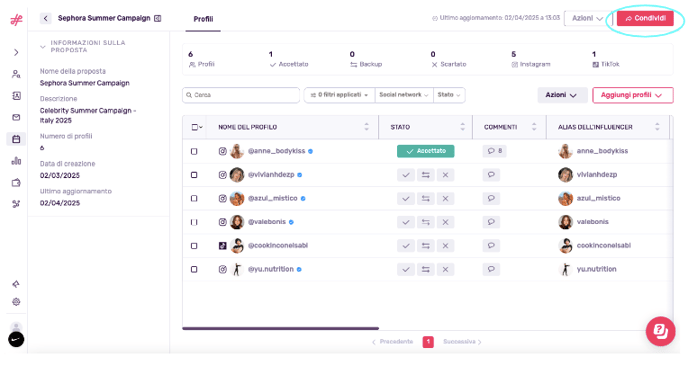
Task: Open the Aggiungi profili dropdown
Action: click(x=633, y=95)
